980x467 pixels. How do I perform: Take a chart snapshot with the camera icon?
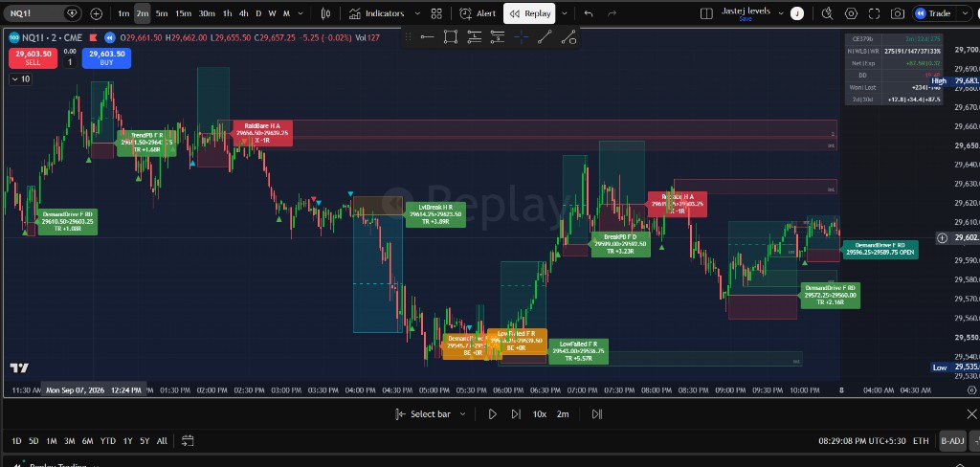pyautogui.click(x=898, y=13)
